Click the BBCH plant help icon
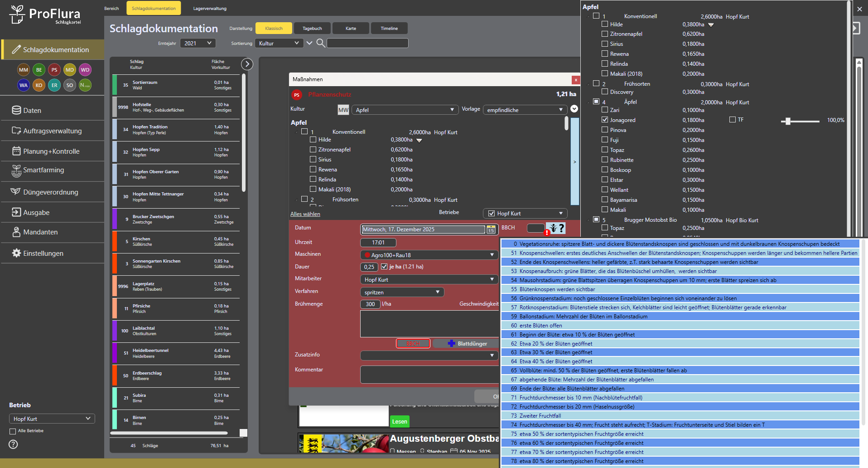The image size is (868, 468). [556, 228]
